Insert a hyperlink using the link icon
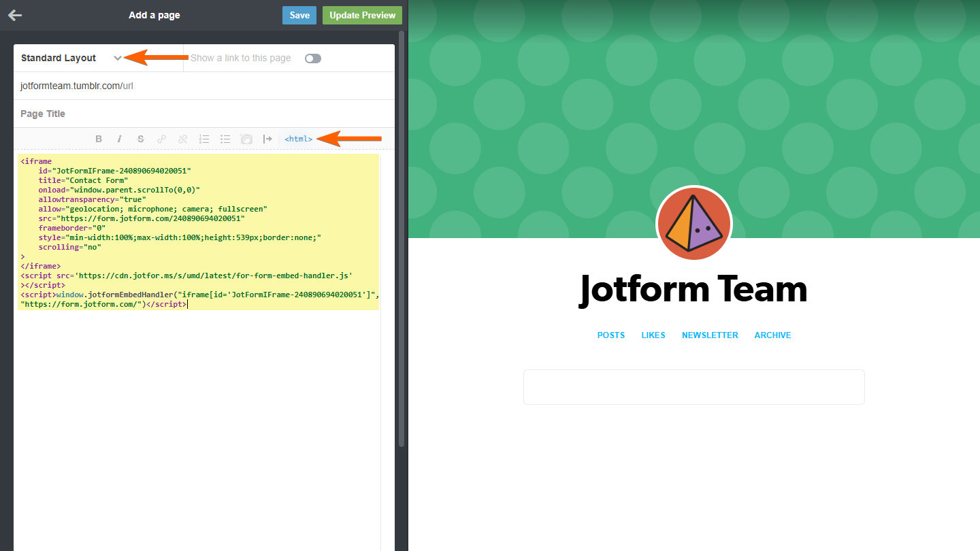The height and width of the screenshot is (551, 980). pyautogui.click(x=162, y=139)
